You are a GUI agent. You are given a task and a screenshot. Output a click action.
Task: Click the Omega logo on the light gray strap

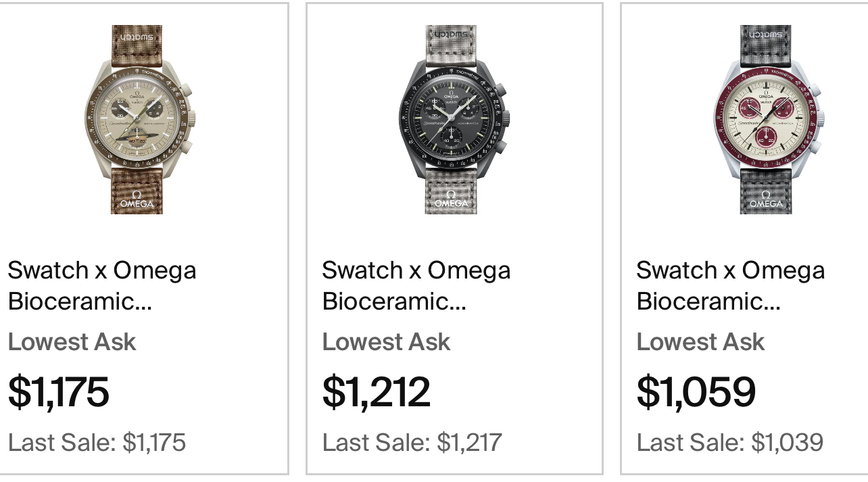[451, 199]
